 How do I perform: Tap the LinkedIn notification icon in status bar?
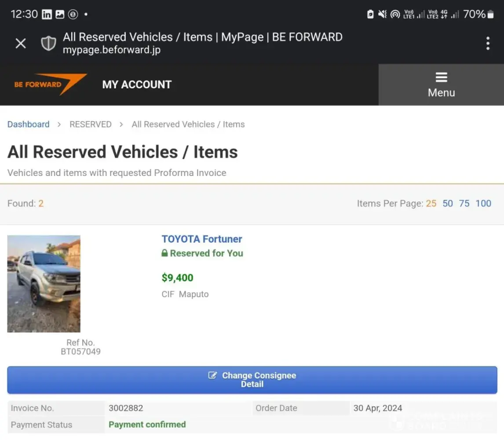pyautogui.click(x=47, y=15)
